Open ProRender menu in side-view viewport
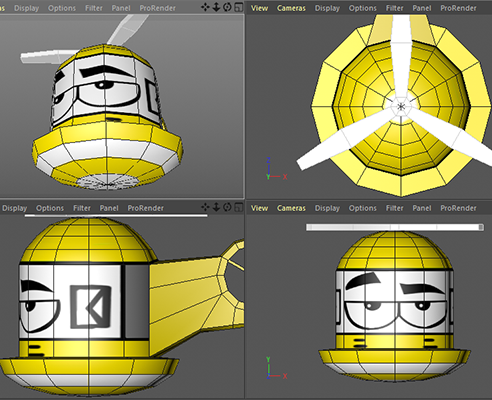 coord(146,208)
